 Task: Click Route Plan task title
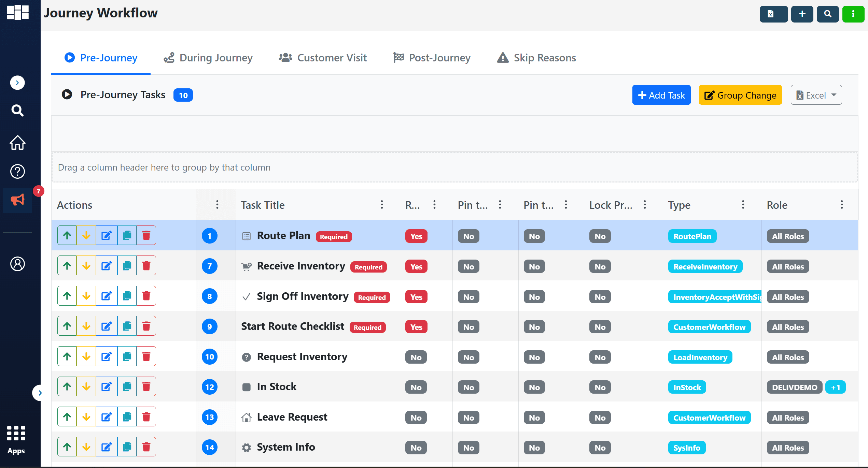(x=283, y=236)
